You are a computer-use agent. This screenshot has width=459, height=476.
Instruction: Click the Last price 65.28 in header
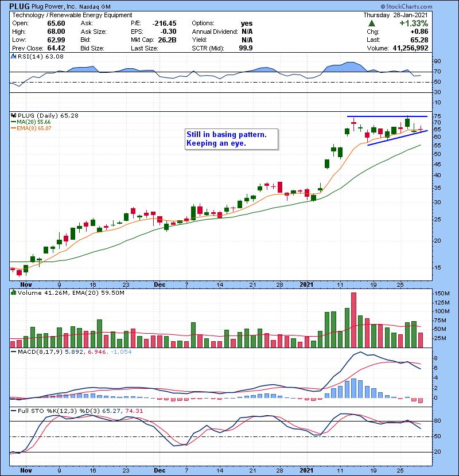pos(419,40)
